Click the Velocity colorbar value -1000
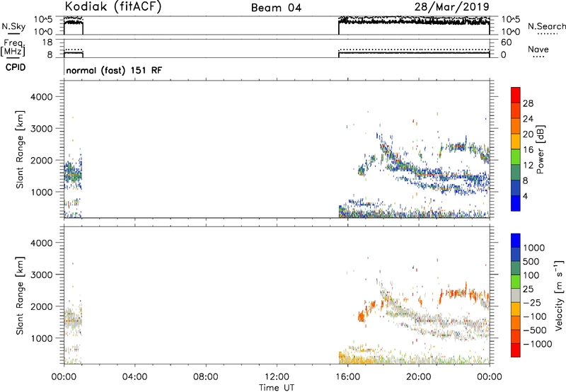 tap(538, 344)
